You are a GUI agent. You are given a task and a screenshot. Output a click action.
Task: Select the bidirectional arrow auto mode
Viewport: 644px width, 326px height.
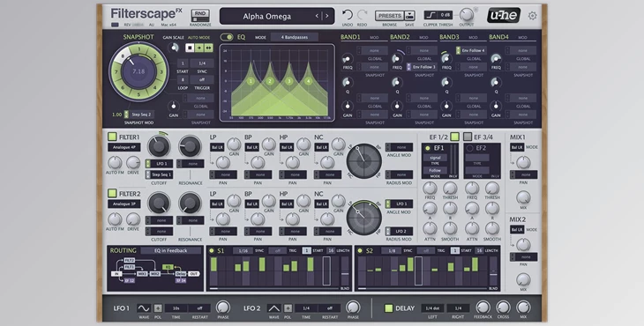coord(209,48)
